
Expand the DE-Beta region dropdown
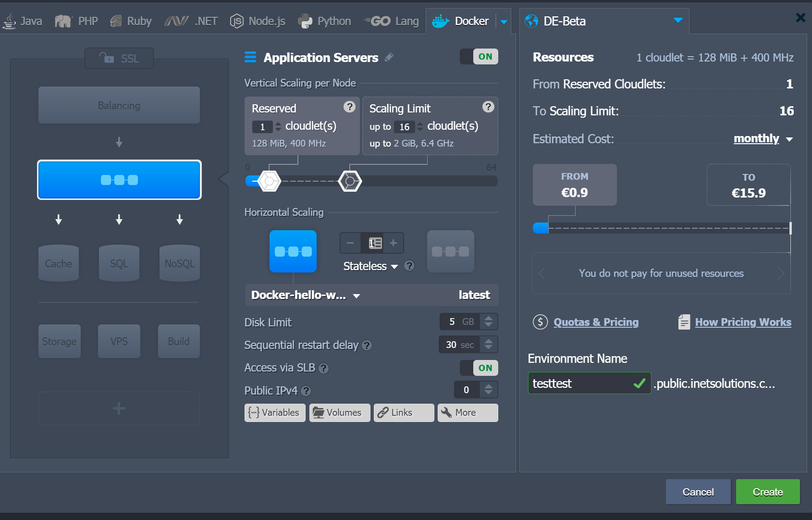pos(678,21)
